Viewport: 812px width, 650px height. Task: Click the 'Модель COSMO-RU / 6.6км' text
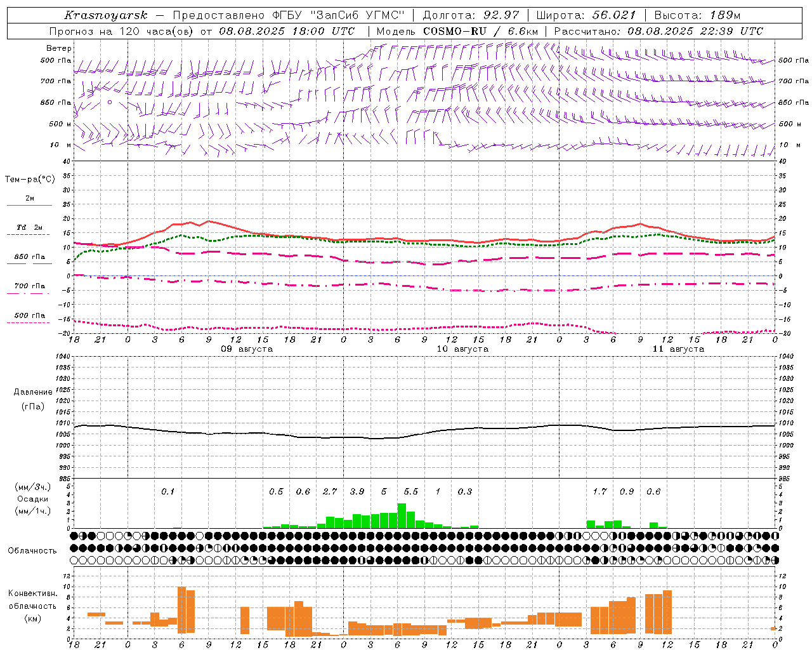(457, 31)
